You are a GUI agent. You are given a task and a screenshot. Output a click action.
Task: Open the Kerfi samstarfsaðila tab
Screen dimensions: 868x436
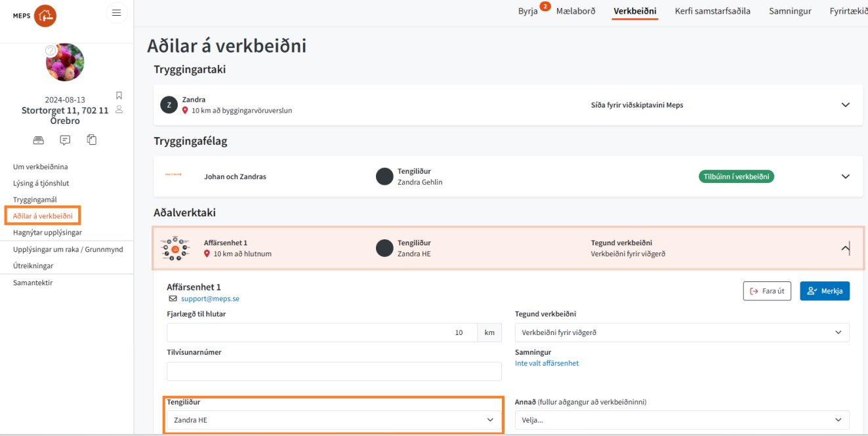click(713, 11)
